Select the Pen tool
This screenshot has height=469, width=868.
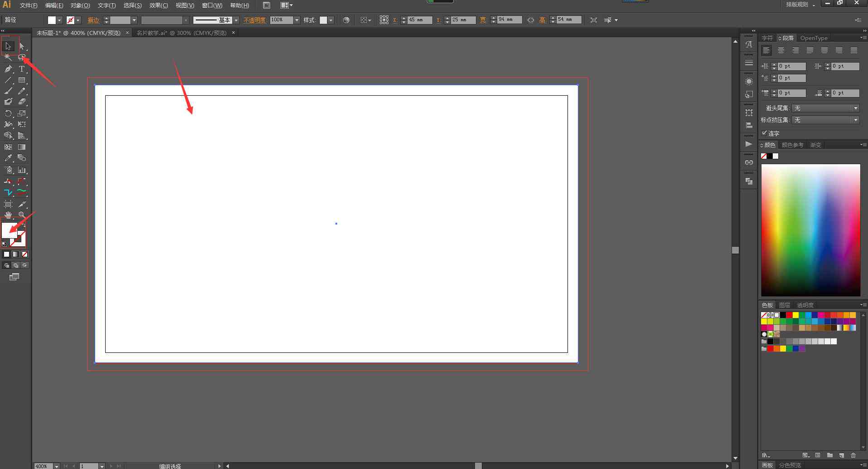[8, 69]
